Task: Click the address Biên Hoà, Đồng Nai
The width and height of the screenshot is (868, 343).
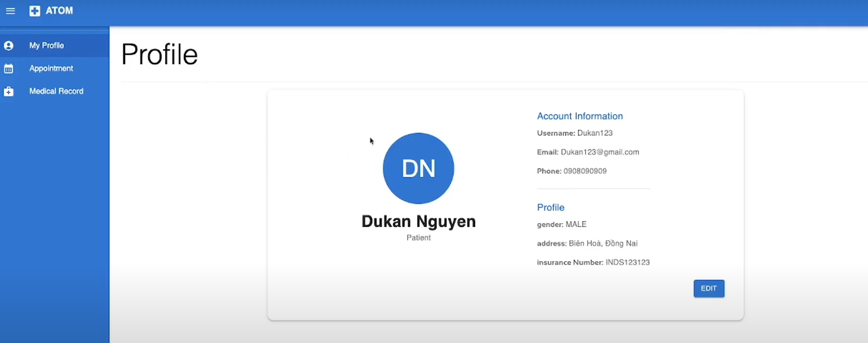Action: [603, 244]
